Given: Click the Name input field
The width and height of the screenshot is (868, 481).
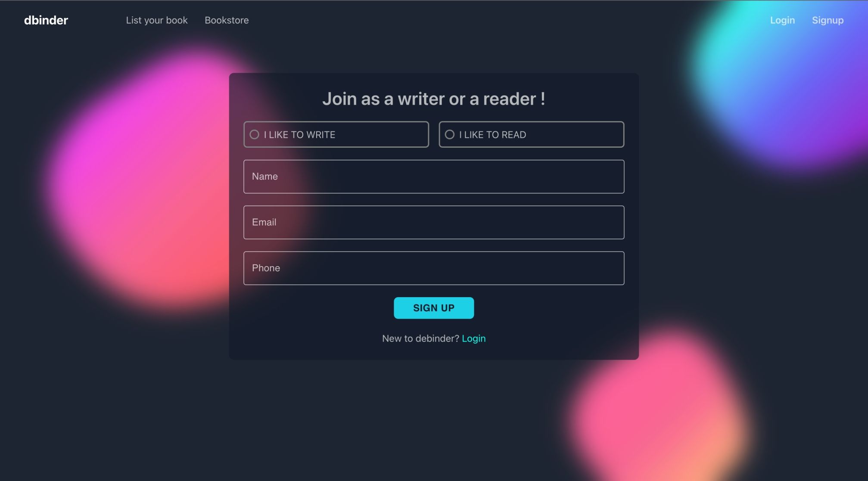Looking at the screenshot, I should pos(434,177).
